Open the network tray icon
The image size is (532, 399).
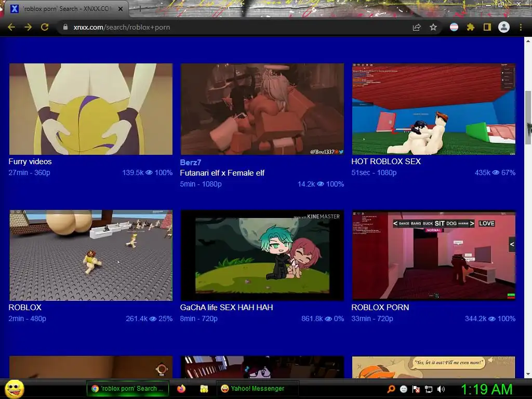tap(429, 389)
